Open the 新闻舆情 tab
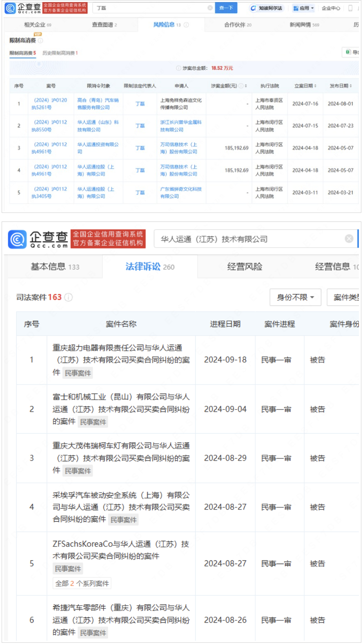This screenshot has height=644, width=363. pyautogui.click(x=305, y=25)
